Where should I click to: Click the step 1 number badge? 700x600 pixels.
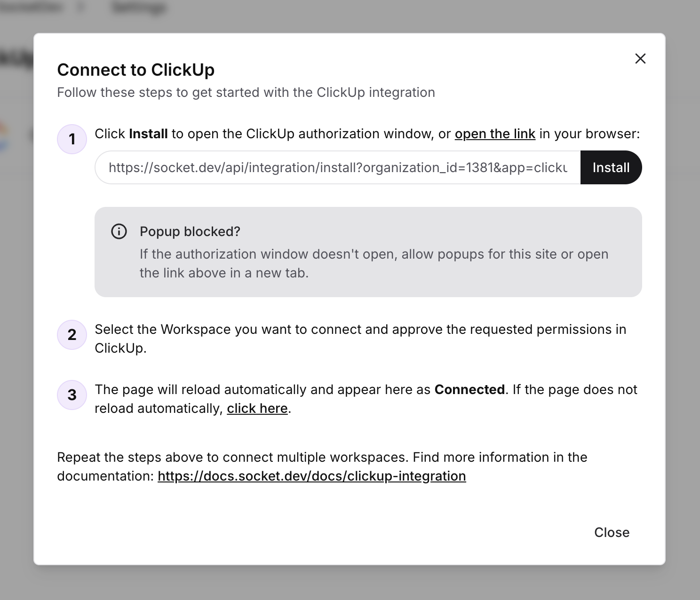tap(72, 139)
